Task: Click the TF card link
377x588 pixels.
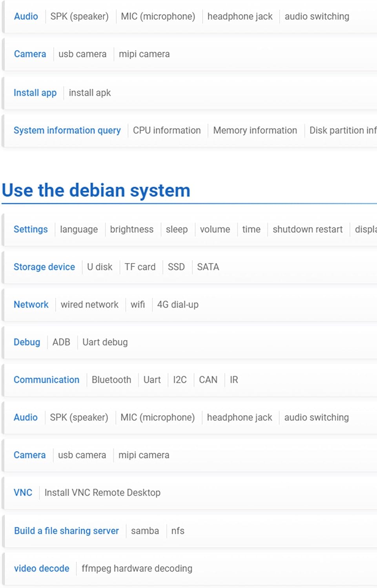Action: pos(140,267)
